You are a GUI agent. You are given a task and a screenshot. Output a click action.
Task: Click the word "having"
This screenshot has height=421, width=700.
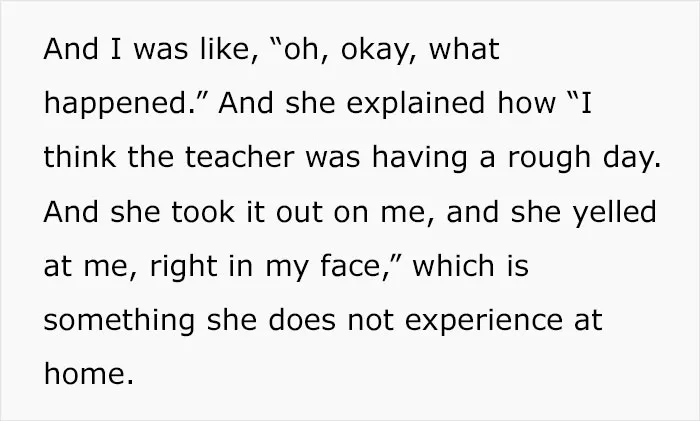tap(419, 158)
